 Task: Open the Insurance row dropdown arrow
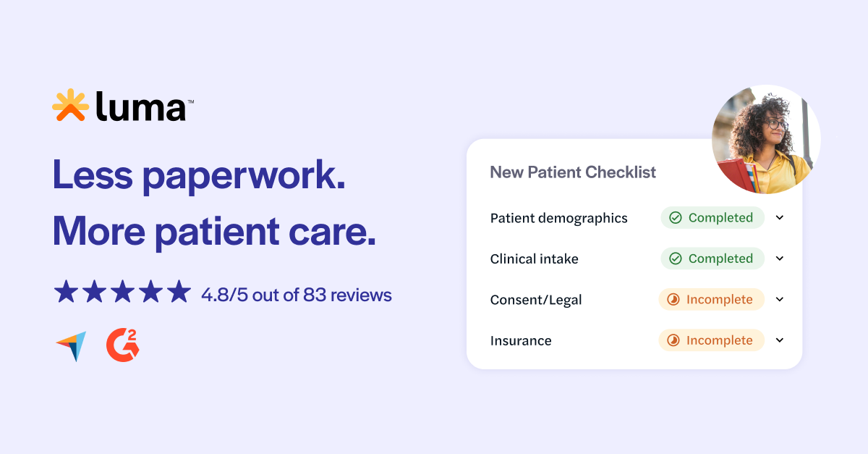point(779,340)
